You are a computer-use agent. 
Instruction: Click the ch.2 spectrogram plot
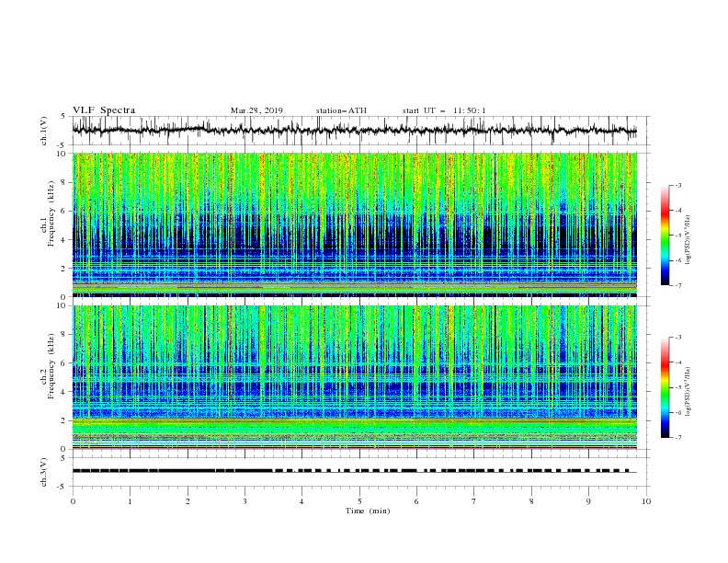pyautogui.click(x=354, y=377)
